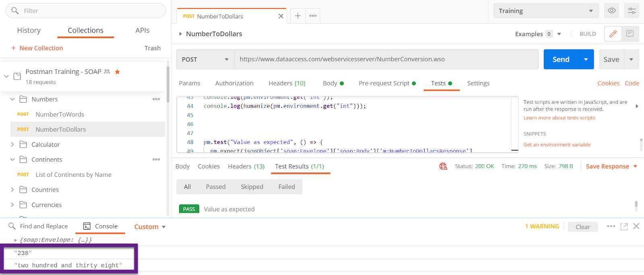Open the Headers (10) request tab

[287, 83]
